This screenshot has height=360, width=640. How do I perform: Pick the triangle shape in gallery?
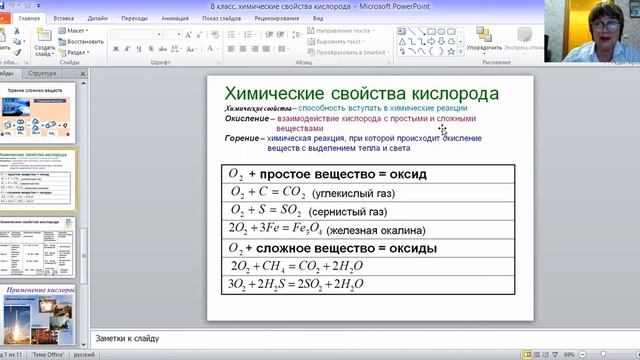pos(402,42)
